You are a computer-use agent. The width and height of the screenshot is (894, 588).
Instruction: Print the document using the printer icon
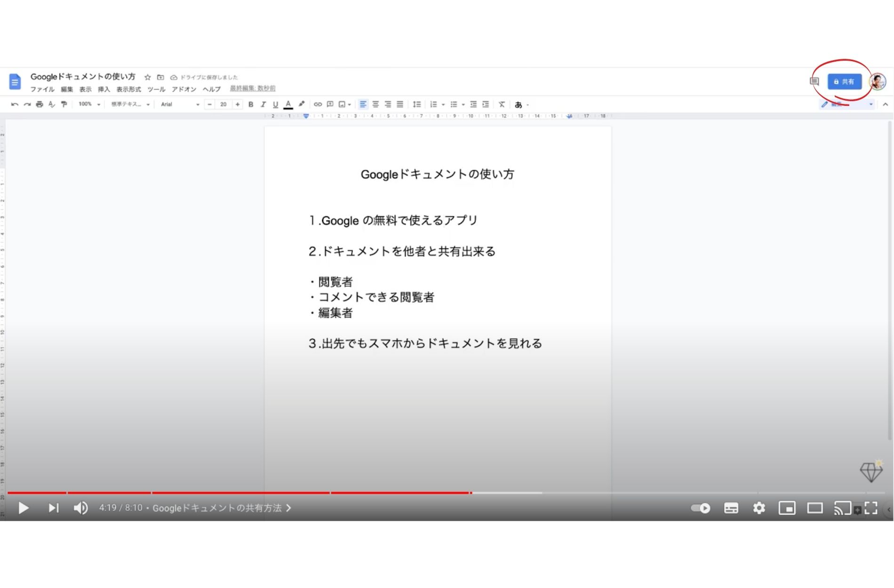click(x=40, y=104)
